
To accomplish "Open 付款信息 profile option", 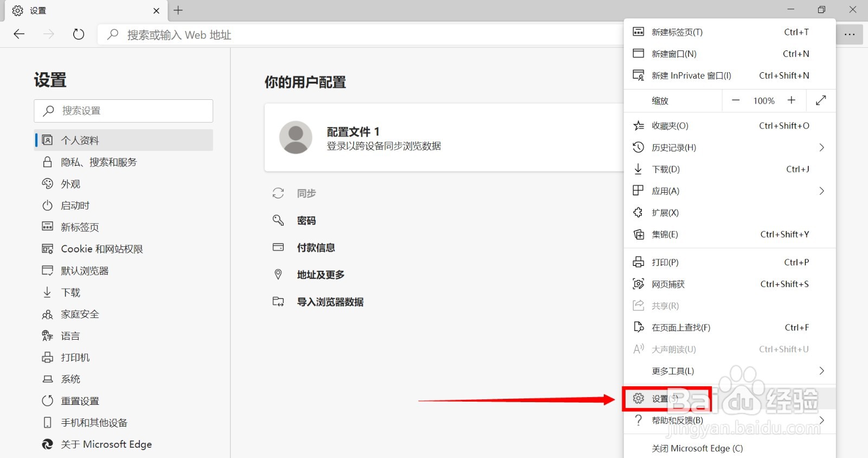I will [316, 247].
